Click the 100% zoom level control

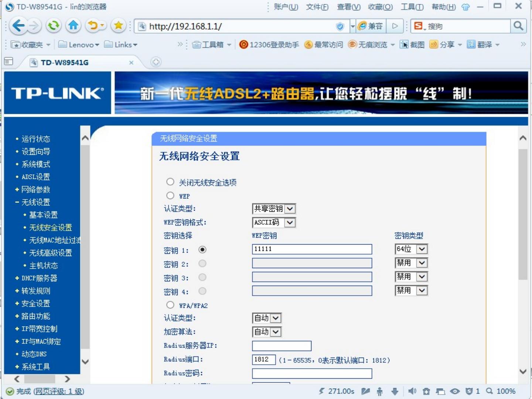501,391
